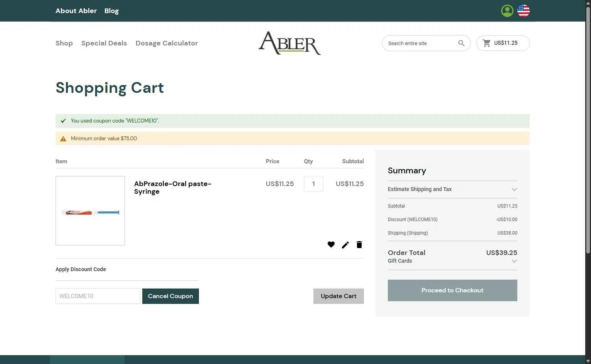Click the Shopping Cart page title

click(110, 88)
